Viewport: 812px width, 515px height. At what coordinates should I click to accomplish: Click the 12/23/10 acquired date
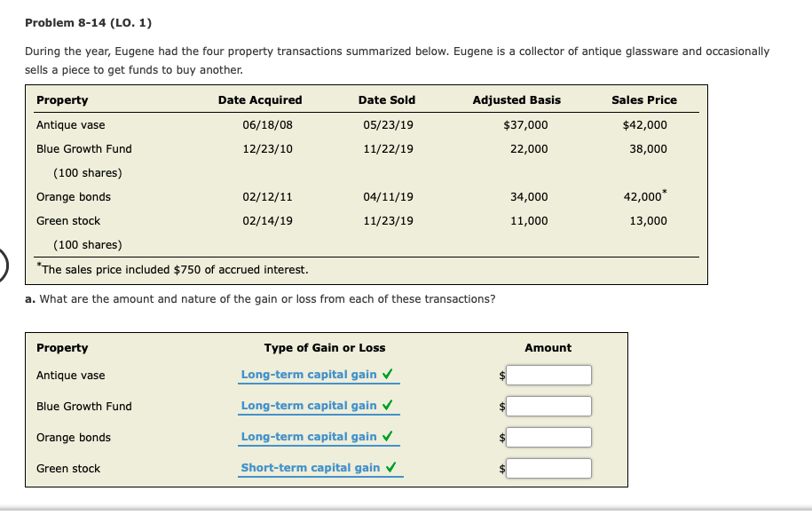click(x=268, y=148)
